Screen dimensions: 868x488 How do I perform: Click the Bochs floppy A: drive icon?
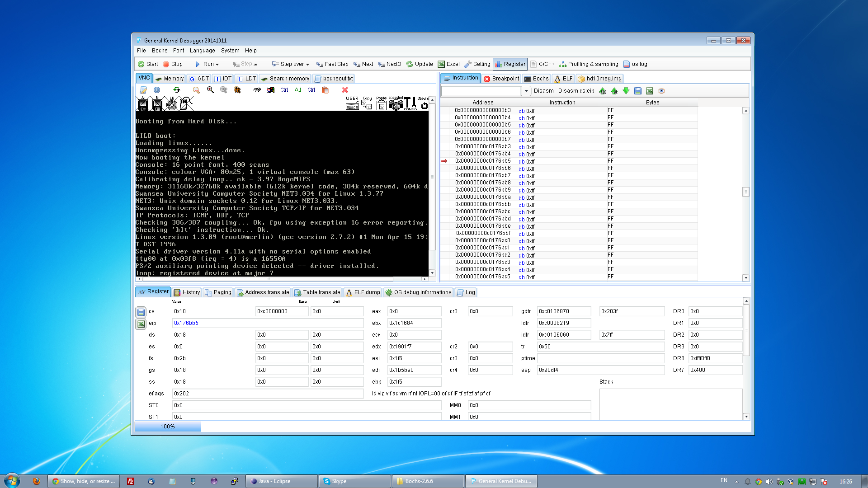point(142,104)
